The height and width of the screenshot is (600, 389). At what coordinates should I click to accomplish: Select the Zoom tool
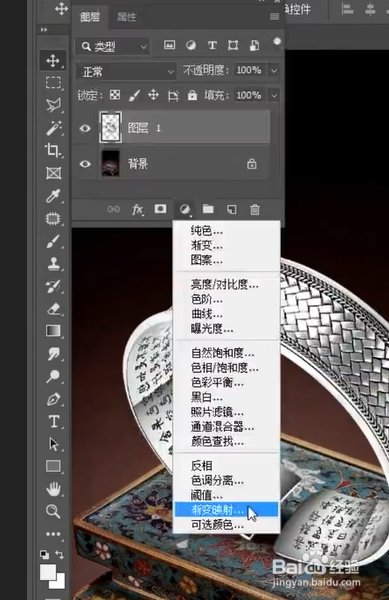click(53, 511)
